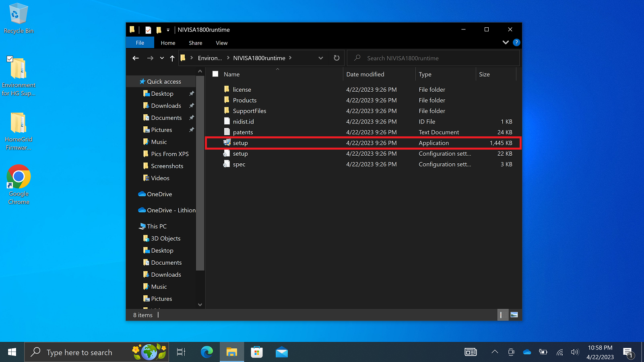The height and width of the screenshot is (362, 644).
Task: Open the volume control in system tray
Action: pos(575,352)
